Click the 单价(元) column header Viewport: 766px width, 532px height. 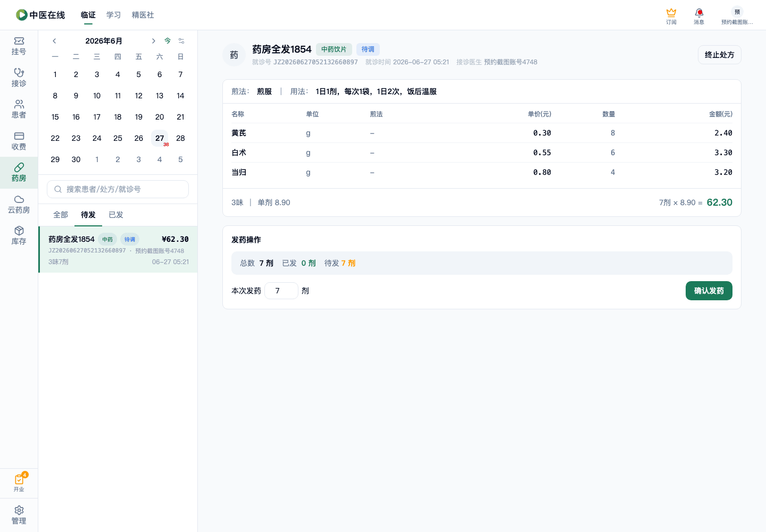click(539, 114)
